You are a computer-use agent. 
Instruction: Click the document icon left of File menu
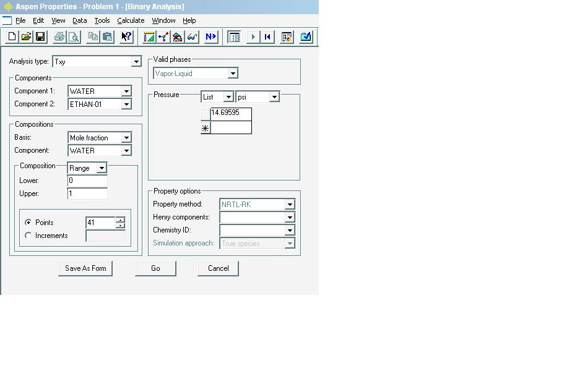7,20
